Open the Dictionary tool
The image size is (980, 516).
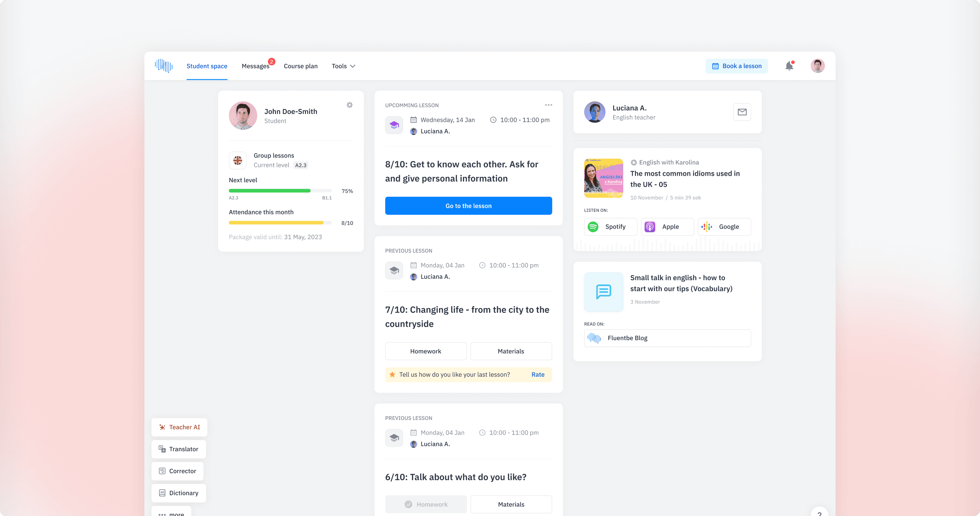178,493
